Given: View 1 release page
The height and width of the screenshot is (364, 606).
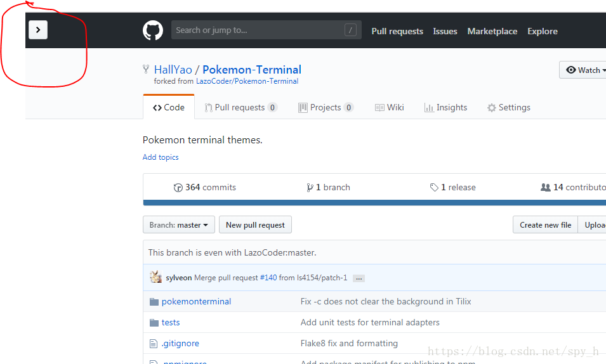Looking at the screenshot, I should coord(452,188).
